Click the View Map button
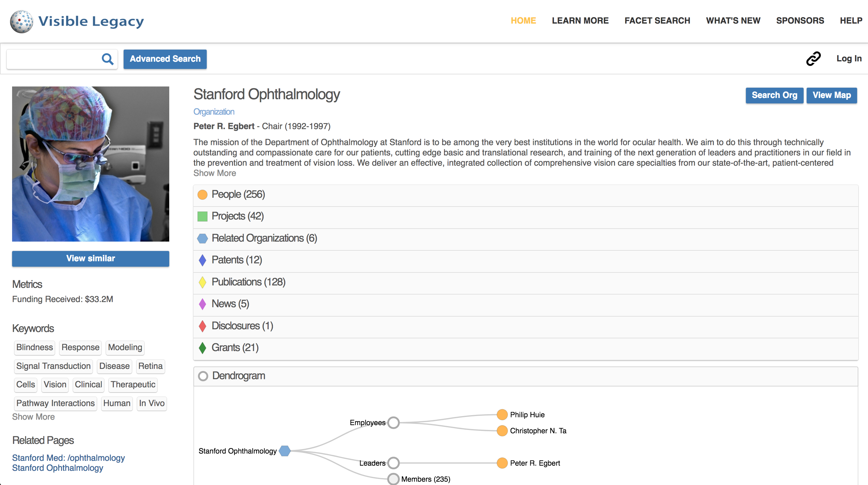Image resolution: width=868 pixels, height=485 pixels. 831,95
